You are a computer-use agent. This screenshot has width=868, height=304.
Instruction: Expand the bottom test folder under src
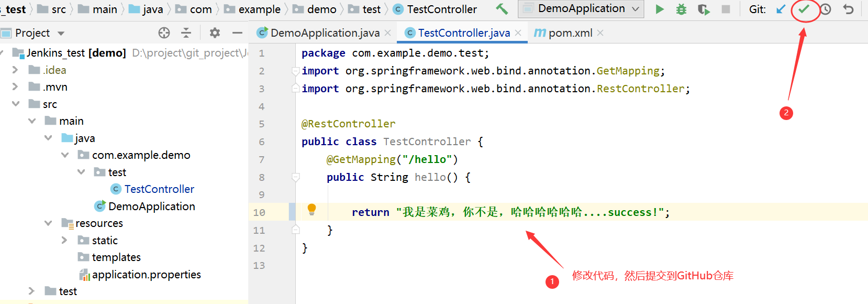click(x=31, y=291)
